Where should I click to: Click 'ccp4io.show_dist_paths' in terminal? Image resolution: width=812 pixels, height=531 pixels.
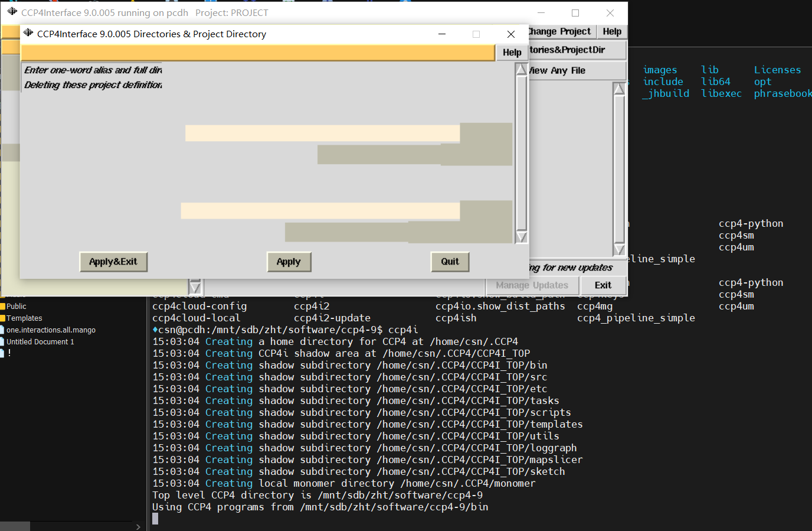pyautogui.click(x=500, y=306)
